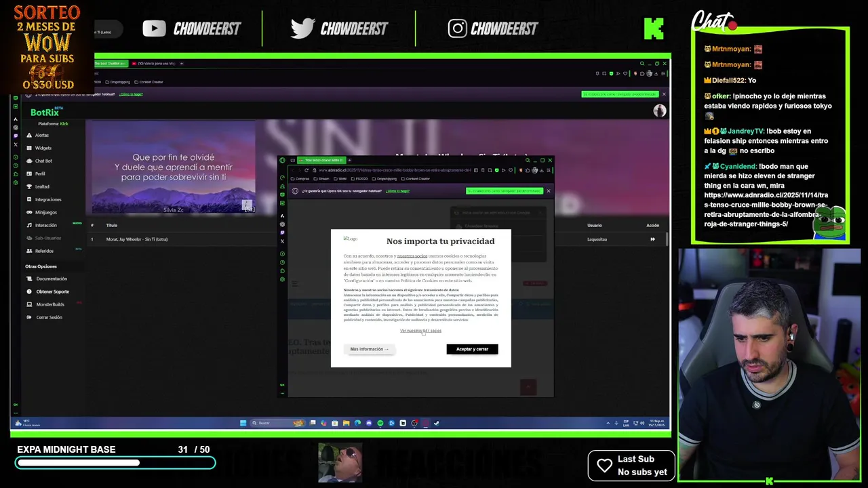Click Twitch icon in front Opera sidebar
This screenshot has height=488, width=868.
pos(282,232)
